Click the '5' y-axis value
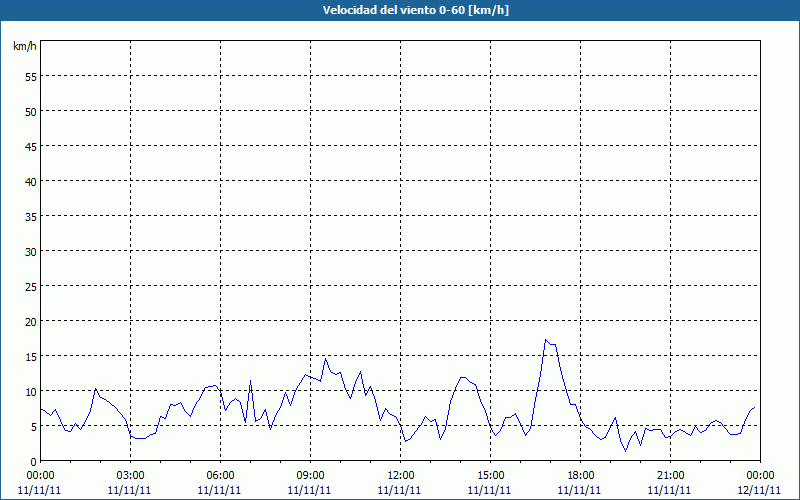 coord(34,427)
